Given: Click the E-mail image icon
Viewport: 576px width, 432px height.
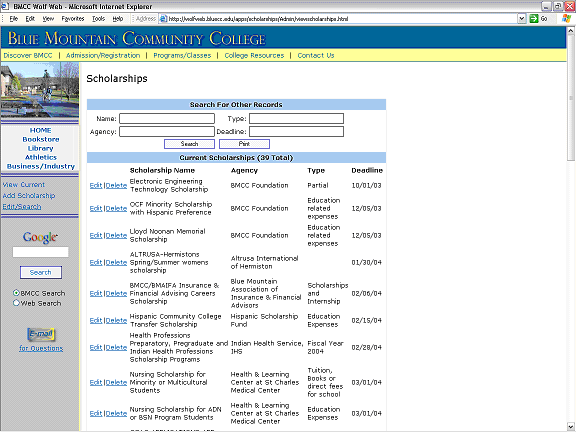Looking at the screenshot, I should pyautogui.click(x=41, y=334).
